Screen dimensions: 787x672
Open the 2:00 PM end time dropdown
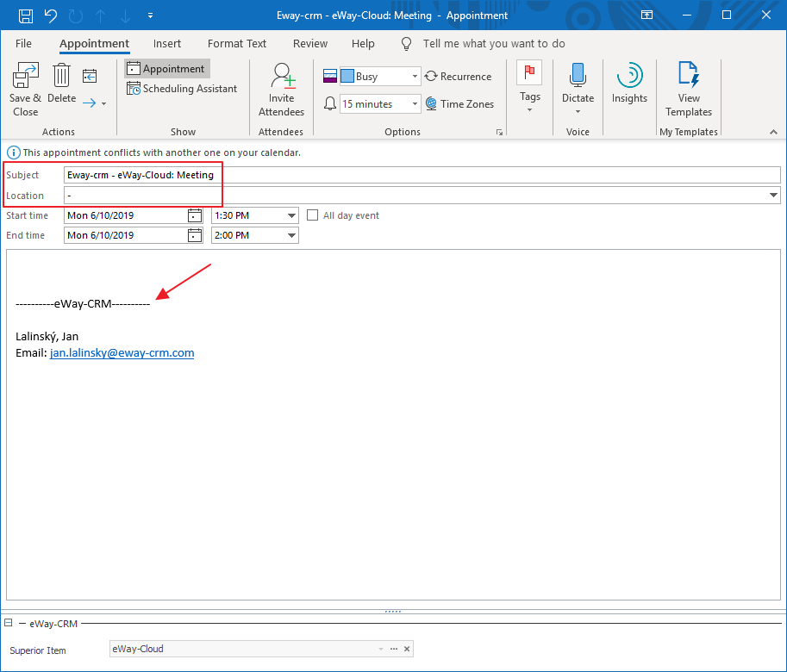(291, 235)
